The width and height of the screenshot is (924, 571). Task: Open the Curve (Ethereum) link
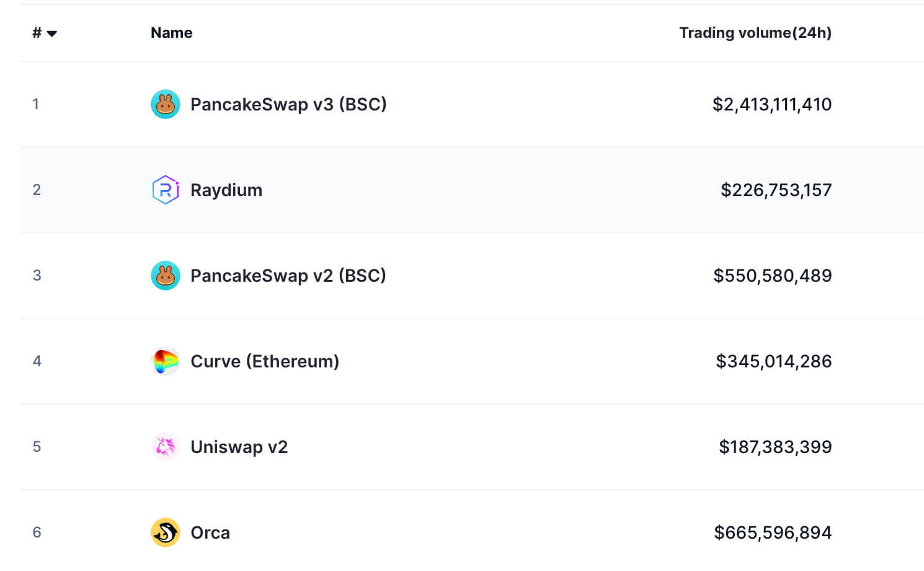(264, 361)
